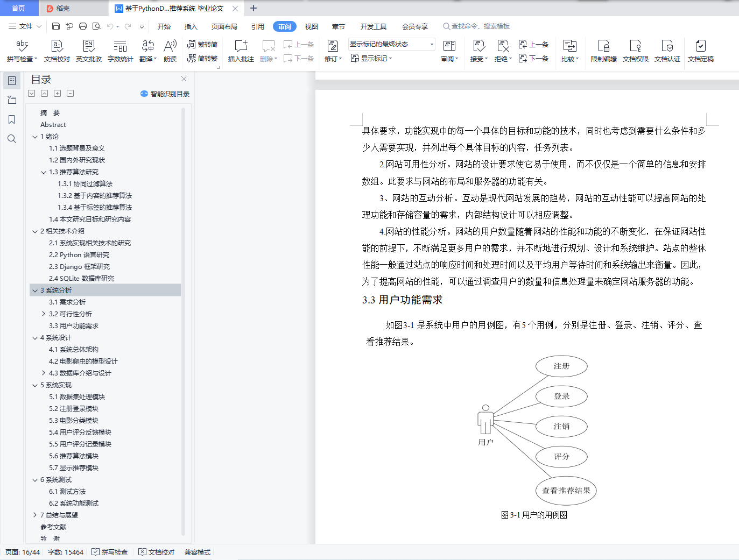Click the 文档认证 icon
The height and width of the screenshot is (560, 739).
pos(667,51)
